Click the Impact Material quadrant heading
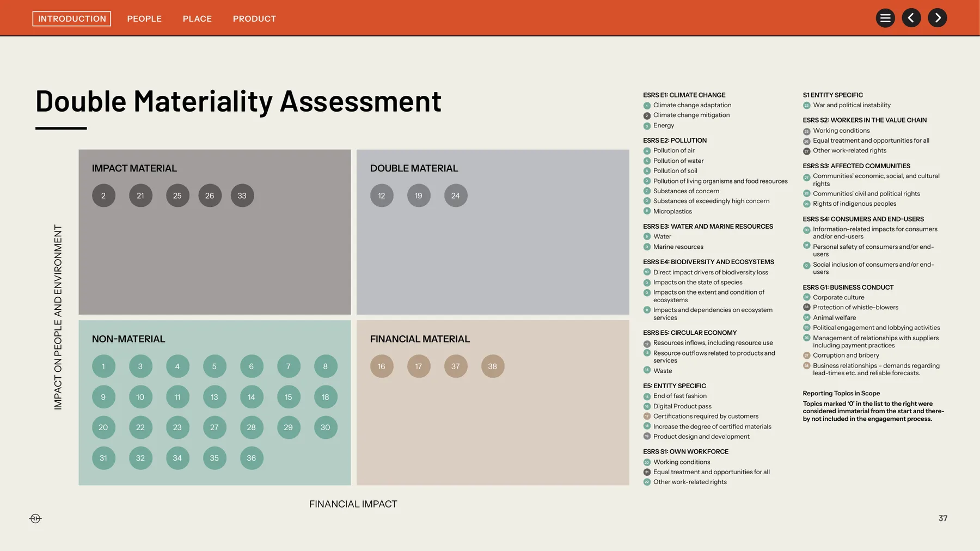 point(134,168)
